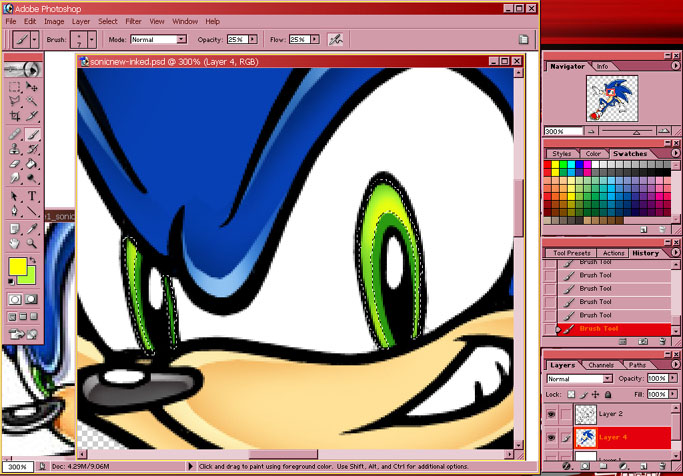Open layer Fill slider arrow

tap(673, 394)
